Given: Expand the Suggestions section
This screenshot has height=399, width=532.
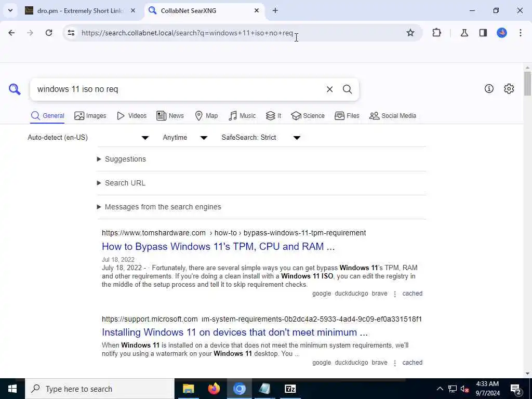Looking at the screenshot, I should pyautogui.click(x=122, y=159).
